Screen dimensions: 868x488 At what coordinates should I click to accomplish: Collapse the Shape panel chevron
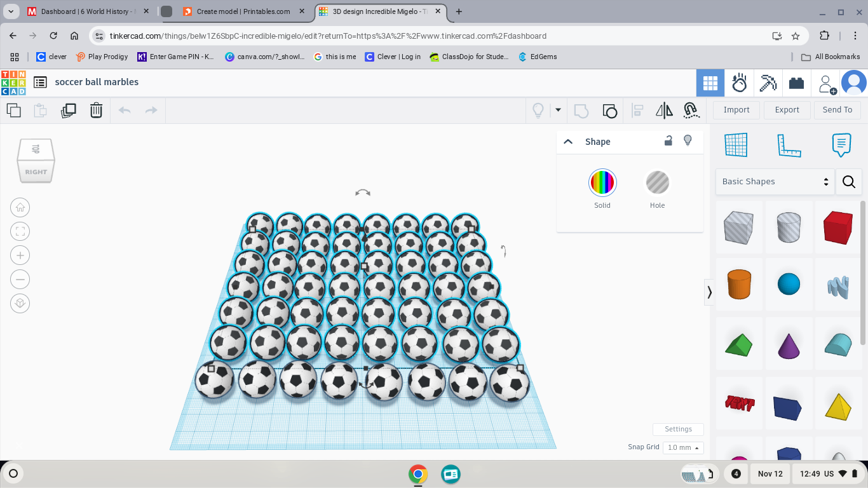[568, 142]
